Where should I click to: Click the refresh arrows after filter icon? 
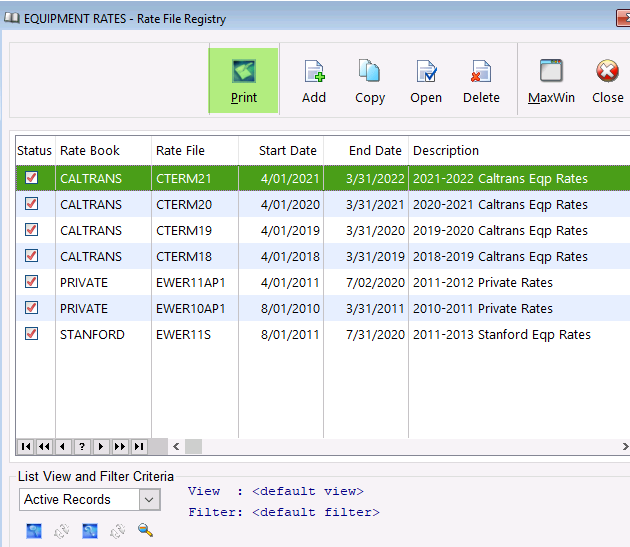pyautogui.click(x=117, y=531)
